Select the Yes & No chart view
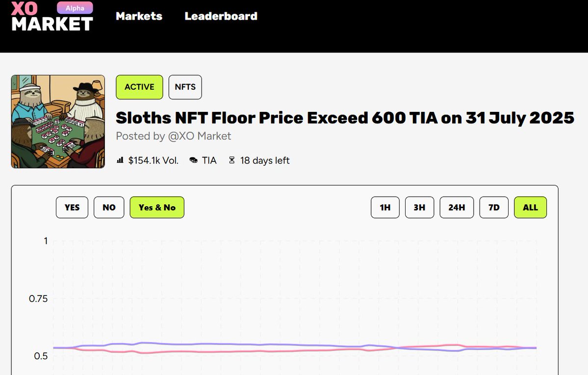 (157, 207)
